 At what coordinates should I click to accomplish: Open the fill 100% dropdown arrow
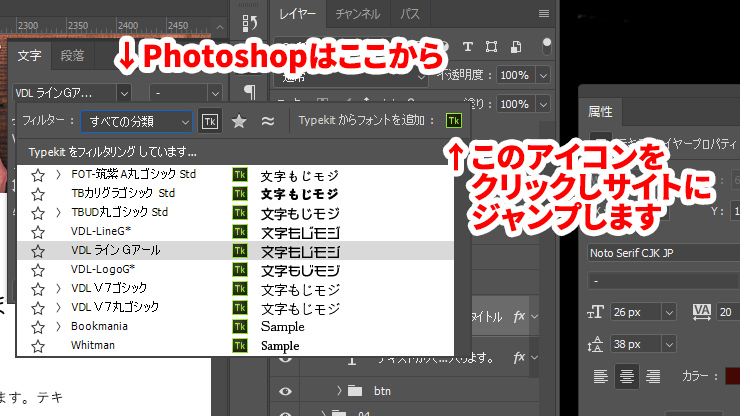coord(543,104)
